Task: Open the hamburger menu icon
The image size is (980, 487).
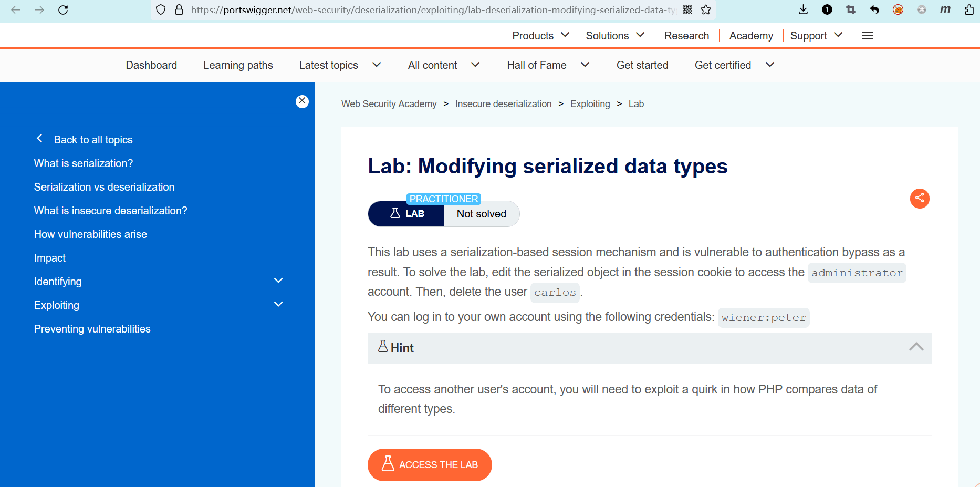Action: coord(868,36)
